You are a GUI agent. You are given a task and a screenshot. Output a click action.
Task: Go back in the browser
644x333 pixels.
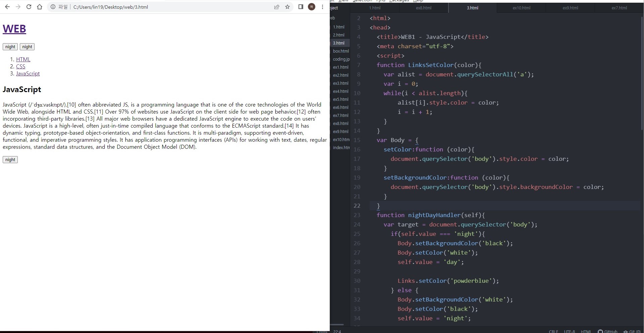[7, 7]
